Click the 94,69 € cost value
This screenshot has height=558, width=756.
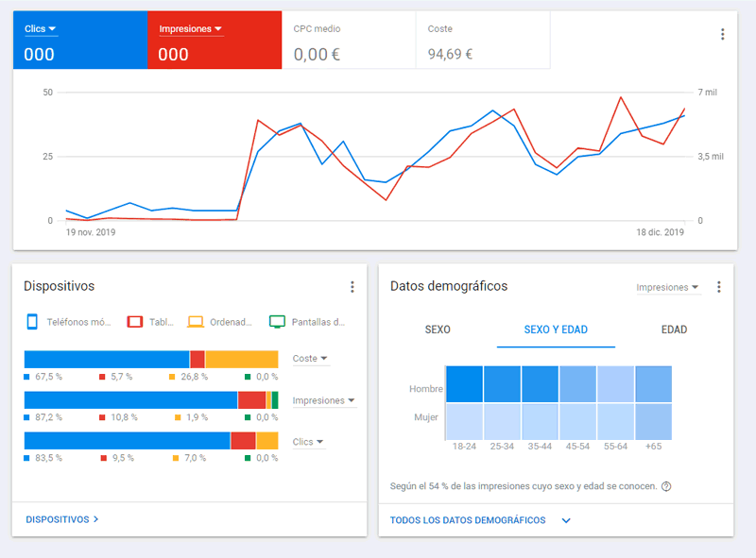point(450,54)
